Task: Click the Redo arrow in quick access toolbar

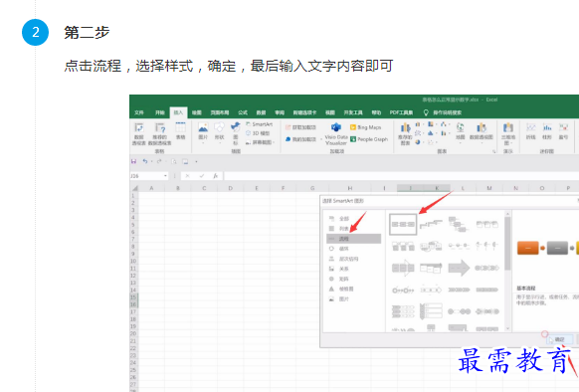Action: (159, 161)
